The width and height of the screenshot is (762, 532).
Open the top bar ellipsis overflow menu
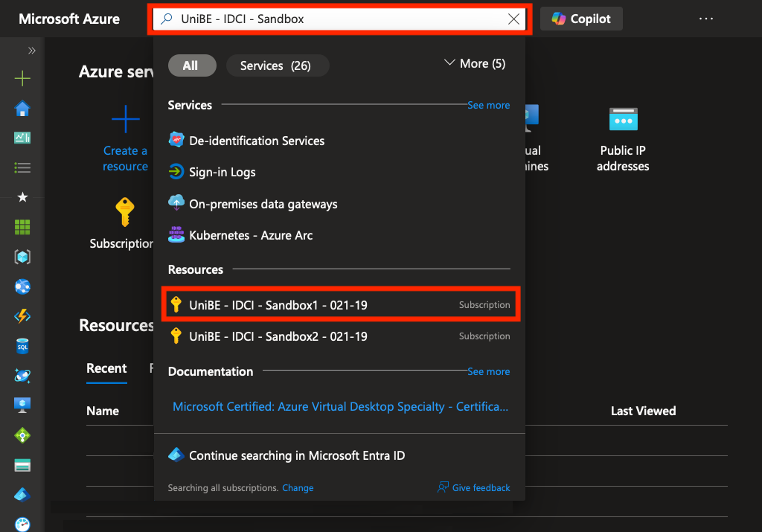706,19
